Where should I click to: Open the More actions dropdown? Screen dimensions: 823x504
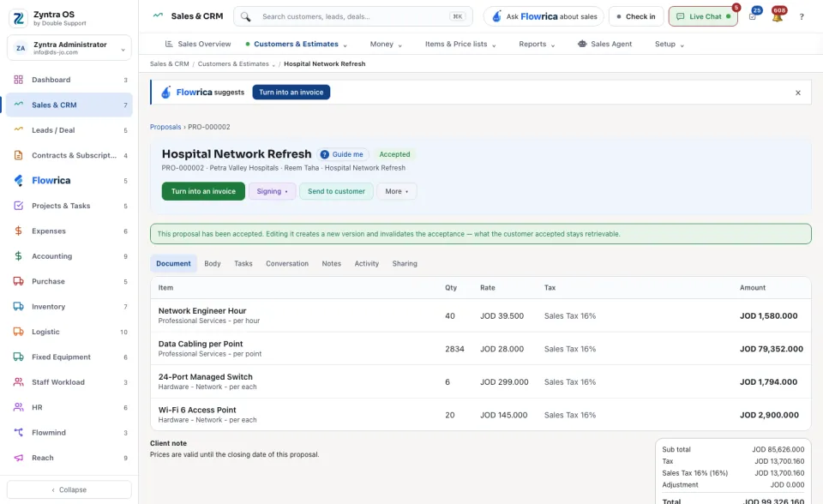[397, 191]
